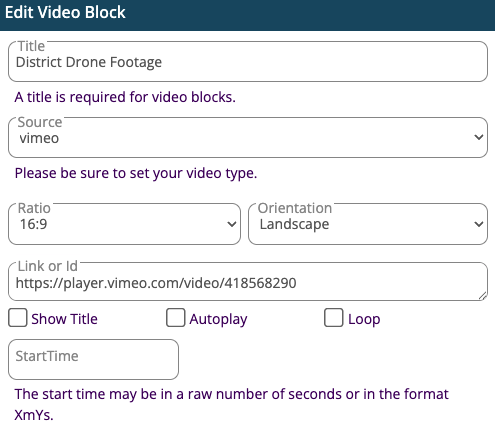This screenshot has width=495, height=431.
Task: Click the 'A title is required' hint text
Action: (x=125, y=97)
